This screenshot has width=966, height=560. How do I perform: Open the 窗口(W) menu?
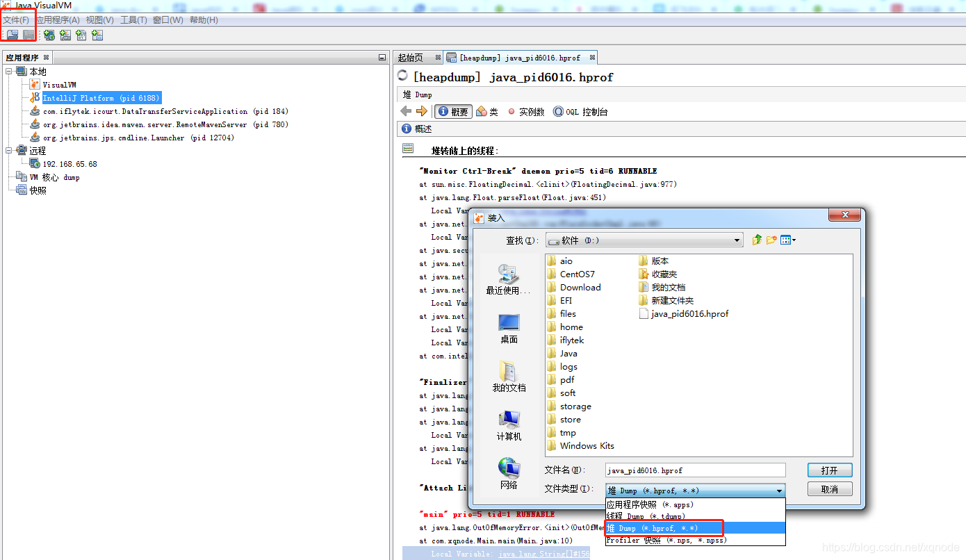click(x=168, y=20)
